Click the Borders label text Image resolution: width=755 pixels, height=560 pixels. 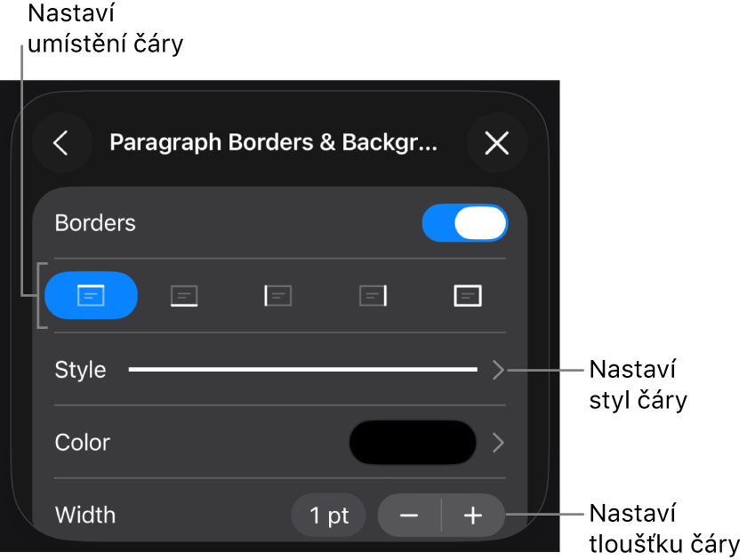pos(95,223)
